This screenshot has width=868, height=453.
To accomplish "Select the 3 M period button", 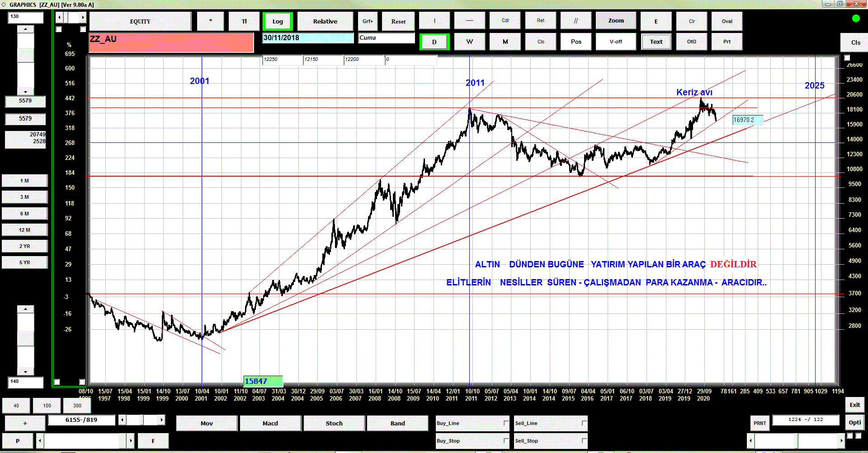I will 25,197.
